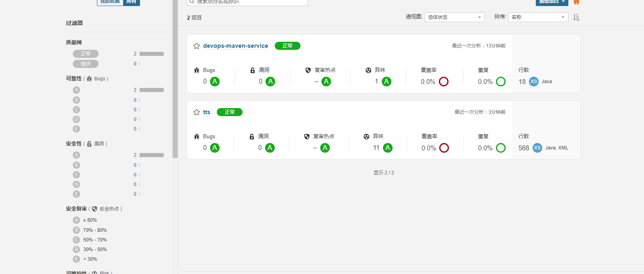Click shield icon in devops-maven-service card
This screenshot has height=274, width=644.
tap(308, 70)
